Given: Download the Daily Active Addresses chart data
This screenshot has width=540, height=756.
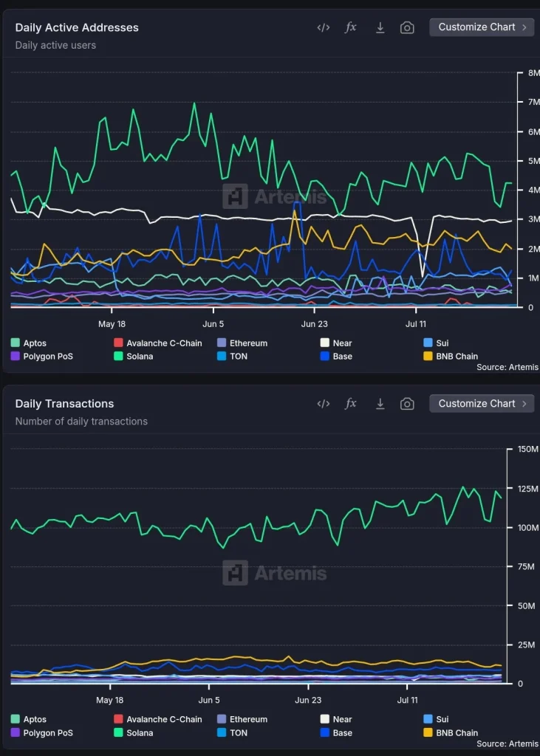Looking at the screenshot, I should tap(380, 27).
